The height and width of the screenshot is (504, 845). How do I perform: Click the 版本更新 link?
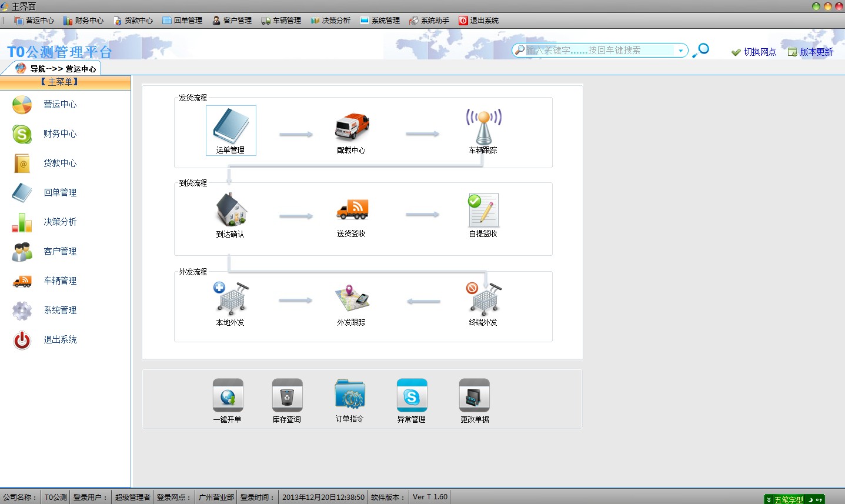coord(811,52)
